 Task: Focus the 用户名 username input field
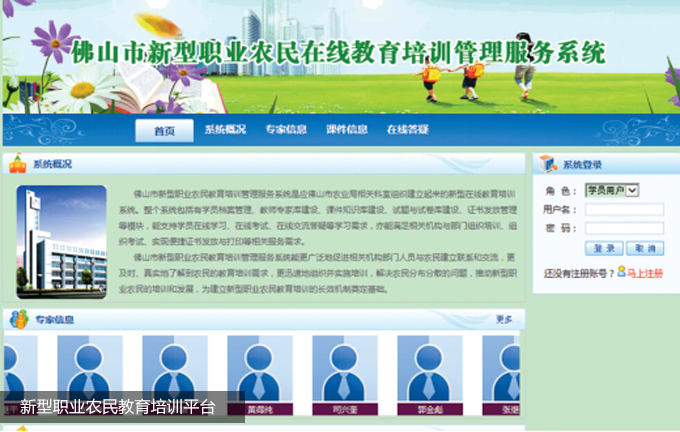pyautogui.click(x=623, y=209)
